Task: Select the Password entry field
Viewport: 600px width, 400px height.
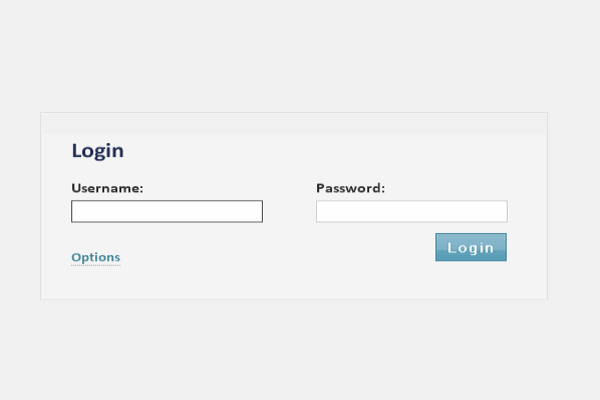Action: pyautogui.click(x=411, y=211)
